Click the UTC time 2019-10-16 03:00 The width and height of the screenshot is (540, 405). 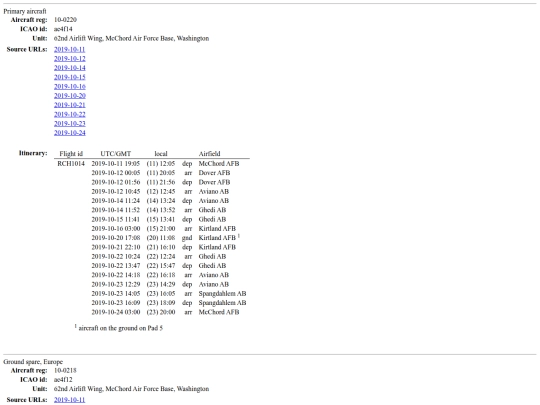click(x=116, y=229)
